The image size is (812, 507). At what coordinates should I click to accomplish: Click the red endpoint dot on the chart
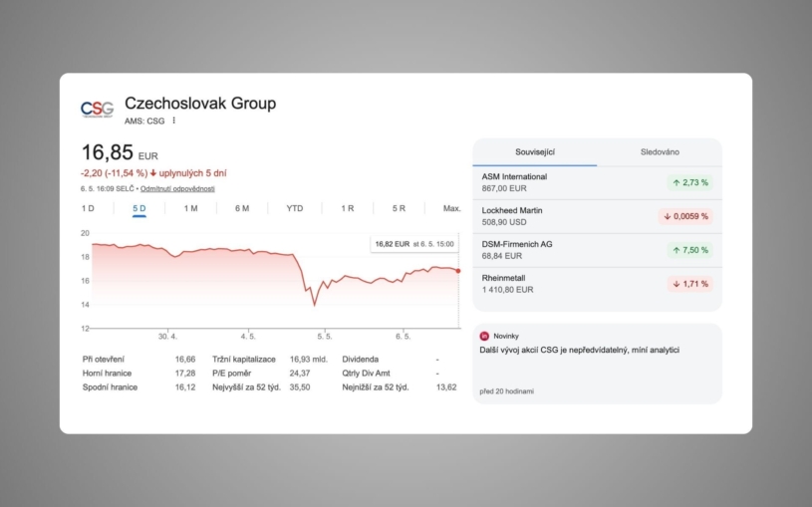click(458, 271)
